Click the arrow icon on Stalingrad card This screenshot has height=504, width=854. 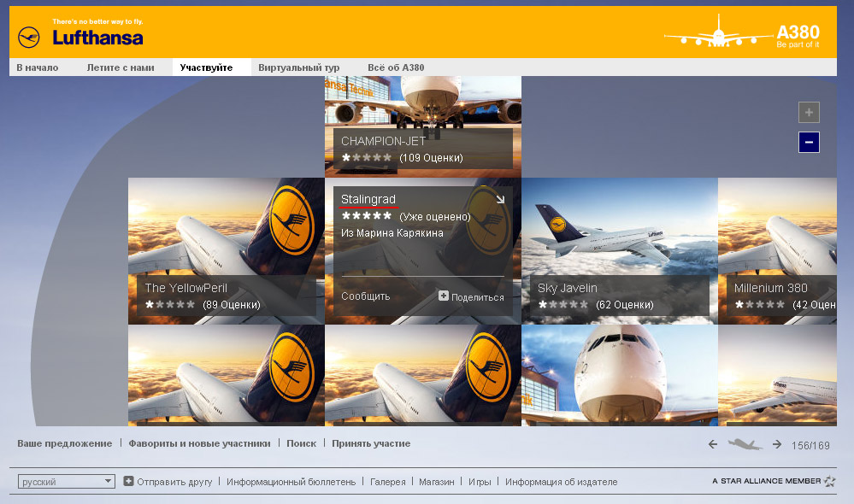501,199
